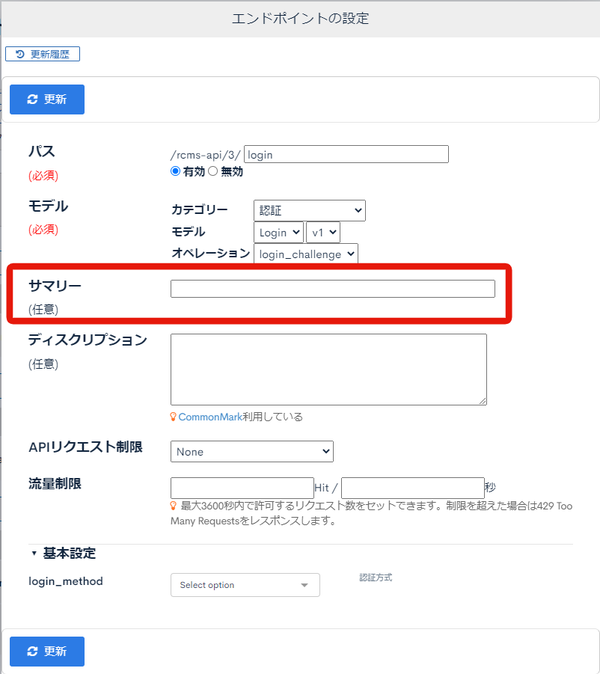The width and height of the screenshot is (600, 674).
Task: Click the top 更新 update button
Action: click(47, 99)
